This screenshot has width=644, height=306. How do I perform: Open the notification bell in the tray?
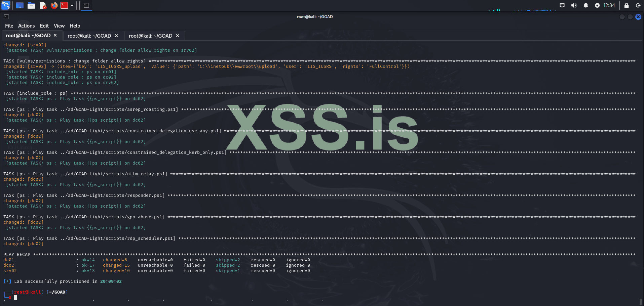pyautogui.click(x=585, y=5)
